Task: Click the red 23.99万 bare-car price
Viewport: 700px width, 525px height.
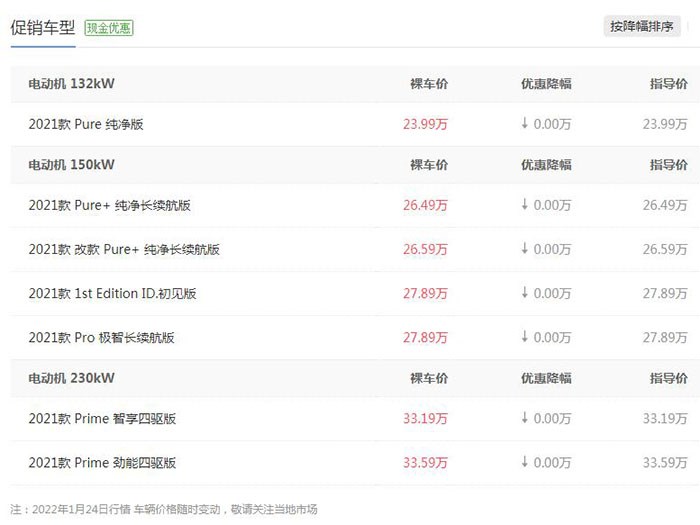Action: tap(425, 124)
